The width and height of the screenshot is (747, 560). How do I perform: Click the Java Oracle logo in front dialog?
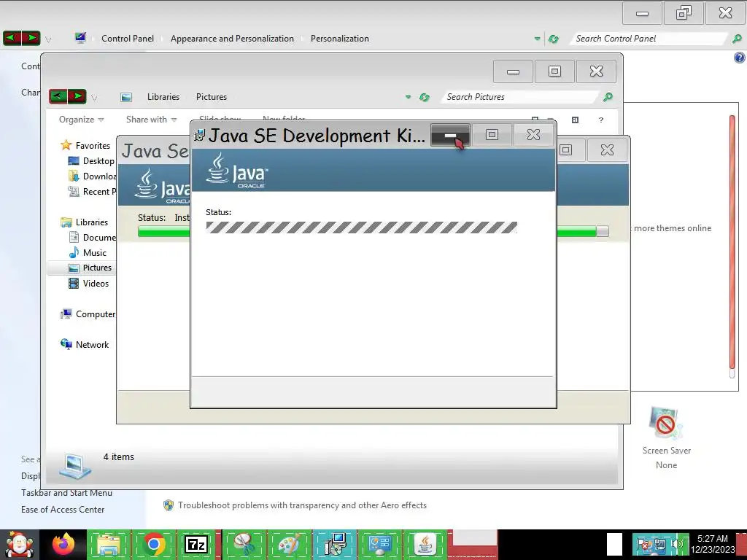237,170
